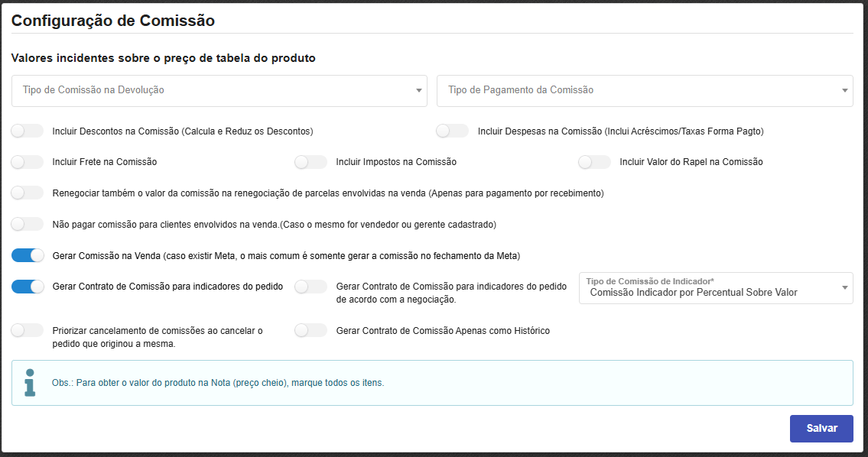The width and height of the screenshot is (868, 457).
Task: Enable "Incluir Impostos na Comissão"
Action: [310, 161]
